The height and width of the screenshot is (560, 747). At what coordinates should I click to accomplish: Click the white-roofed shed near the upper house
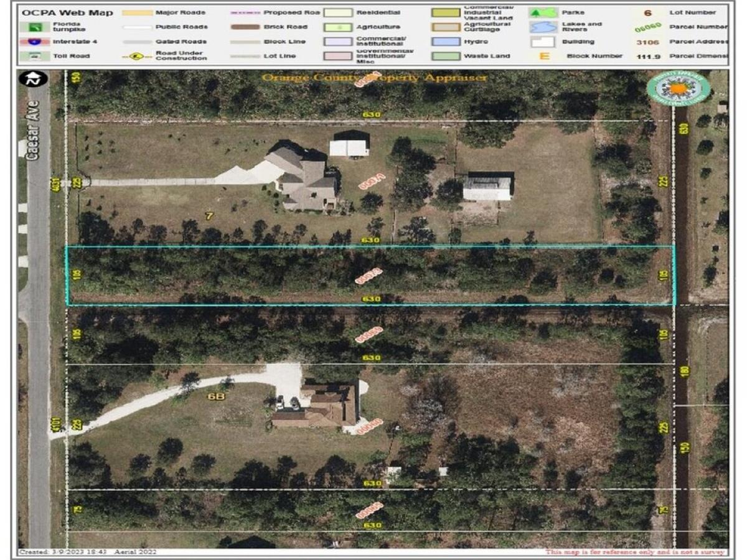click(x=349, y=147)
